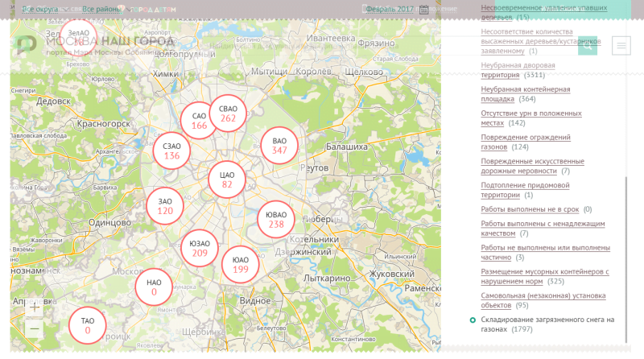Open Самовольная (незаконная) установка объектов link
The image size is (644, 359).
tap(543, 300)
